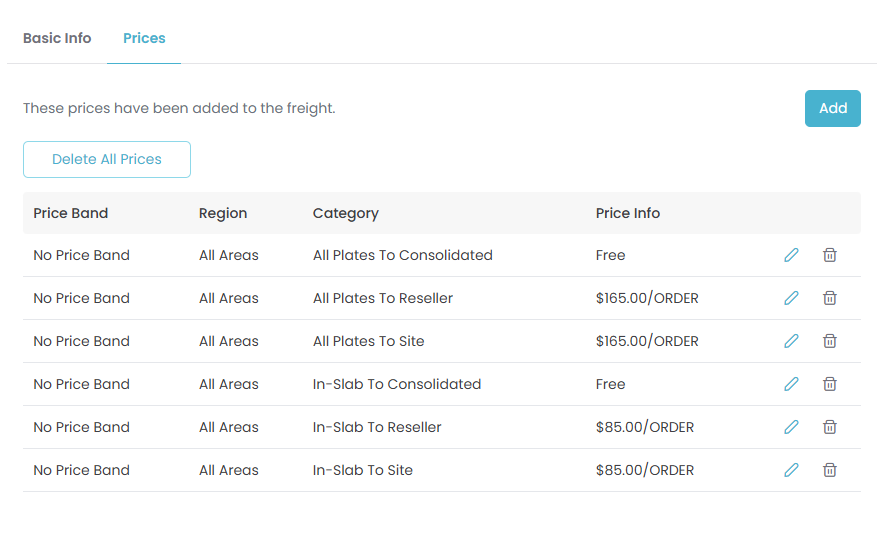Delete the All Plates To Consolidated price
This screenshot has height=560, width=891.
pyautogui.click(x=829, y=255)
